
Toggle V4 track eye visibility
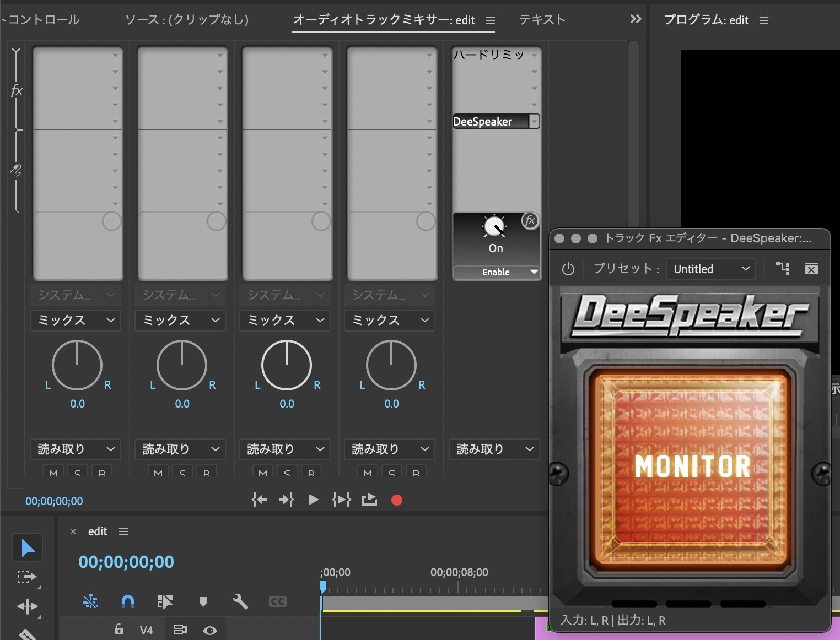click(209, 630)
